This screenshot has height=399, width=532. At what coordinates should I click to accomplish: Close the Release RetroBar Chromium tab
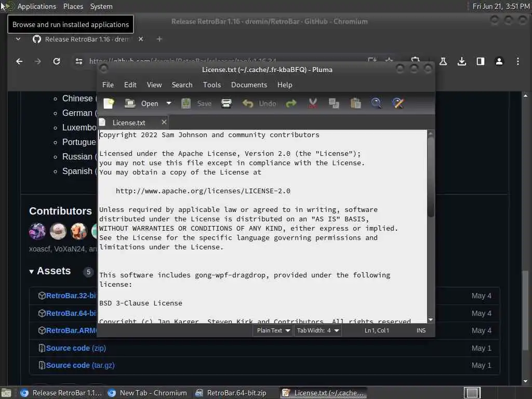tap(141, 39)
